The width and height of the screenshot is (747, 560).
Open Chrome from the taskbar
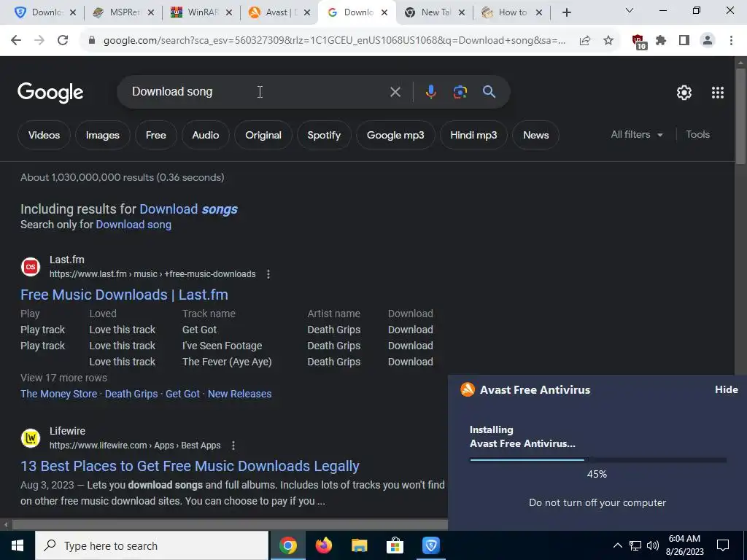pyautogui.click(x=287, y=545)
